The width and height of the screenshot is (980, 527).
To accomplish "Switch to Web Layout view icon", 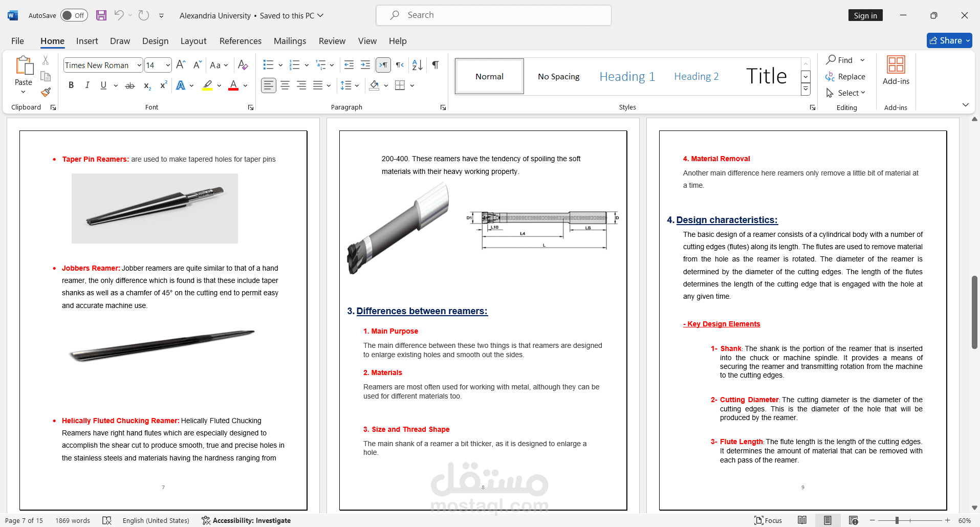I will coord(853,520).
